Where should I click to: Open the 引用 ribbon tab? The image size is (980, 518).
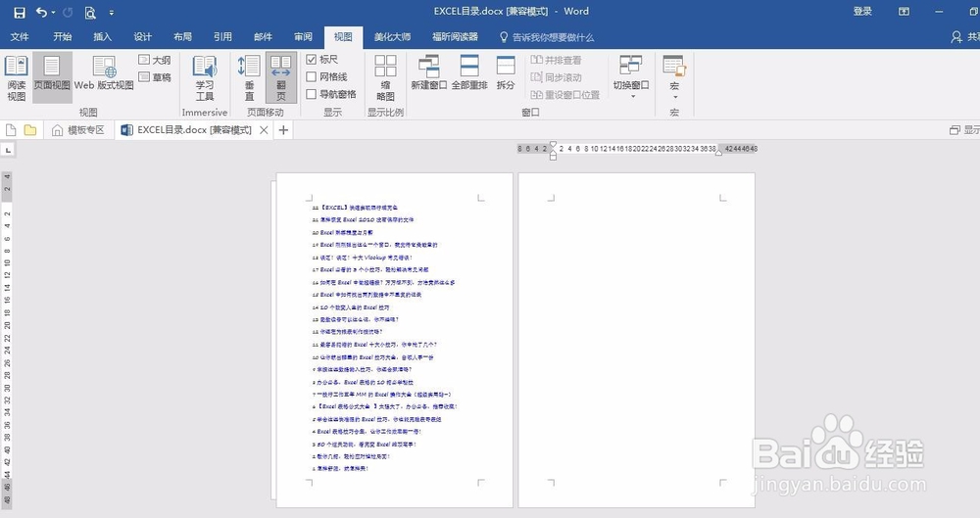click(x=222, y=37)
